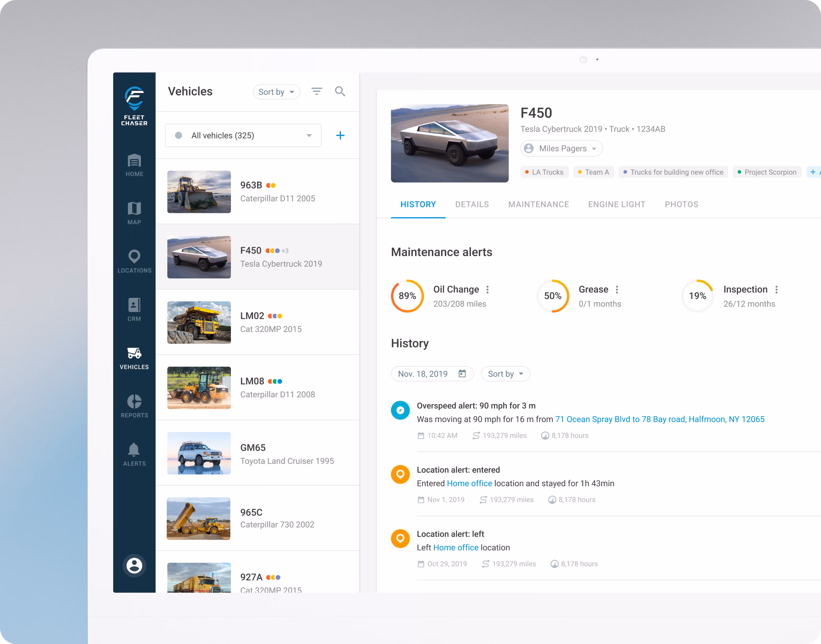The image size is (821, 644).
Task: Click the "203/208 miles" Oil Change value
Action: pyautogui.click(x=459, y=304)
